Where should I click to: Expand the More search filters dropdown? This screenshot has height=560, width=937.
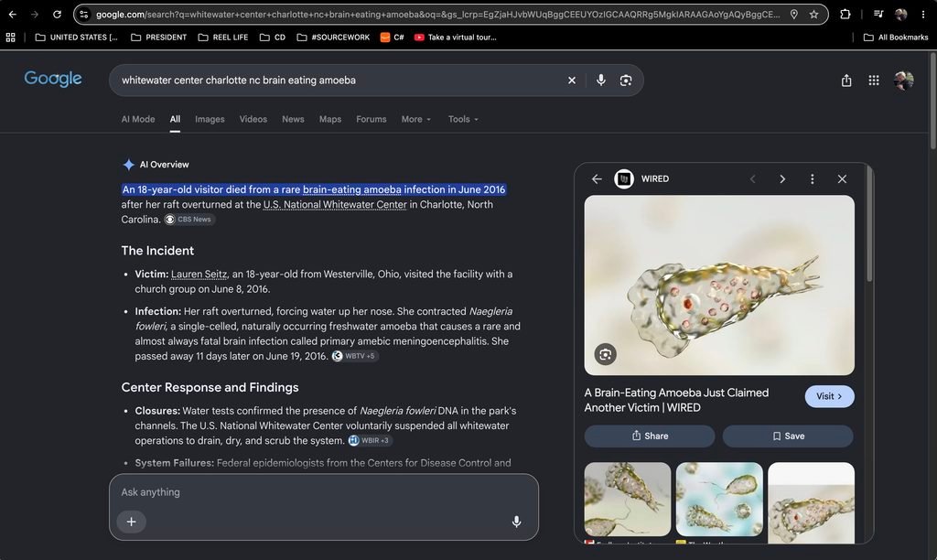point(416,119)
